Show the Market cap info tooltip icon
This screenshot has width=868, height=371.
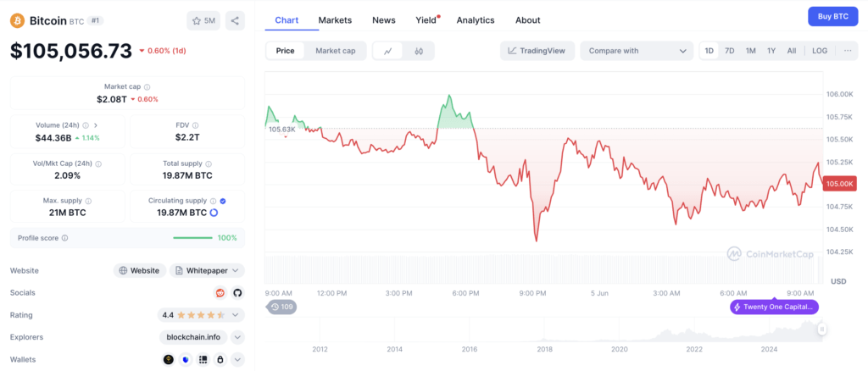(147, 86)
